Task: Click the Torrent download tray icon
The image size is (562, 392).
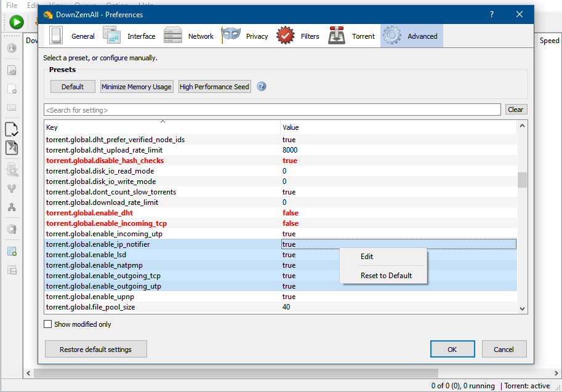Action: [337, 35]
